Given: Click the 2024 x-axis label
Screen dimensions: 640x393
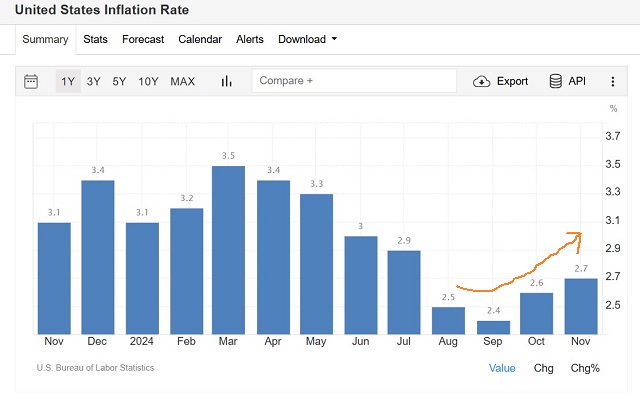Looking at the screenshot, I should pos(142,341).
